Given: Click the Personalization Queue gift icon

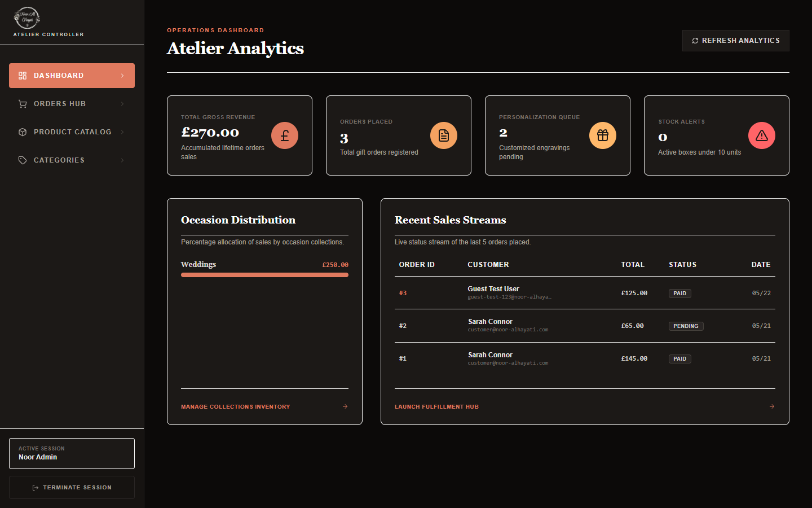Looking at the screenshot, I should click(x=603, y=135).
